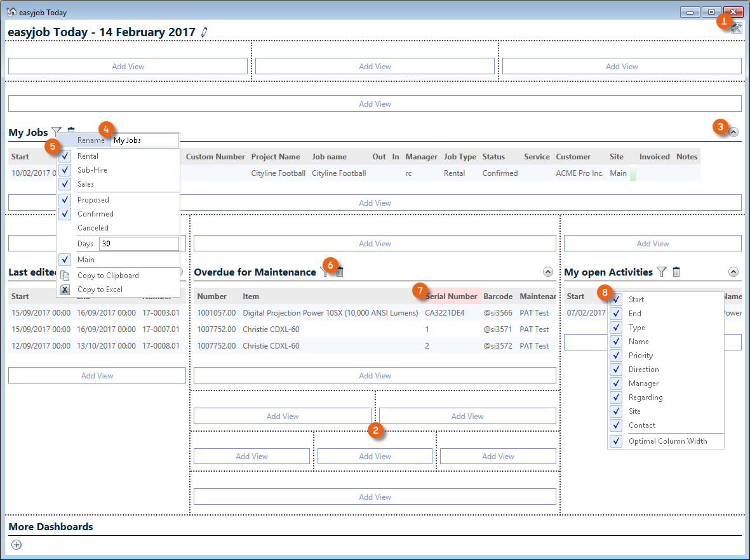Screen dimensions: 750x560
Task: Collapse the My open Activities panel
Action: click(733, 272)
